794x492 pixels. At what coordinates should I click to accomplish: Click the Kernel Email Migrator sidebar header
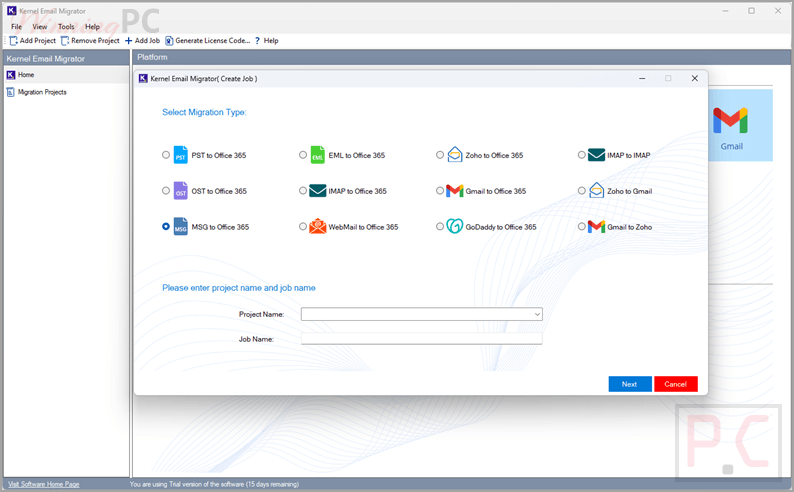pos(66,59)
